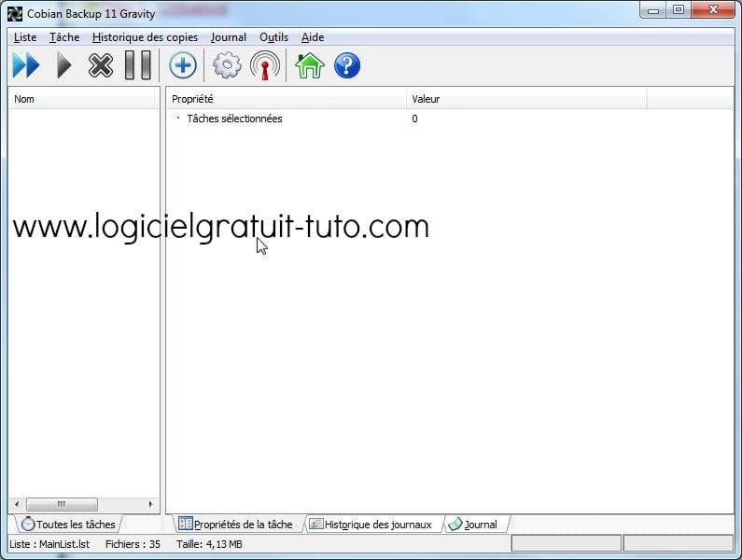The width and height of the screenshot is (742, 560).
Task: Open options with the gear icon
Action: point(227,65)
